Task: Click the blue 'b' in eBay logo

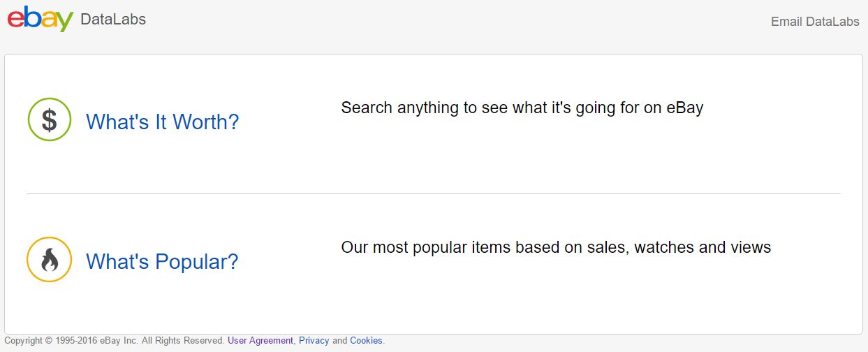Action: 32,17
